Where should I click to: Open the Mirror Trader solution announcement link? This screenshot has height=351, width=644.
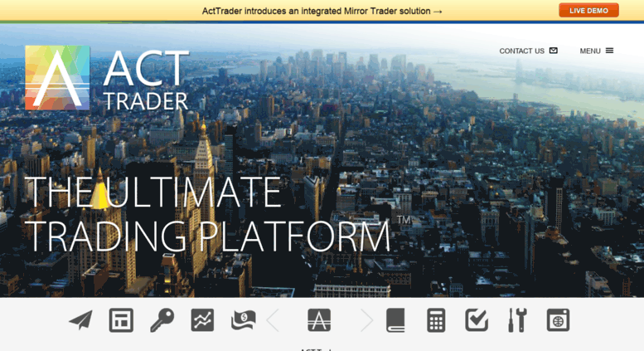[x=322, y=11]
